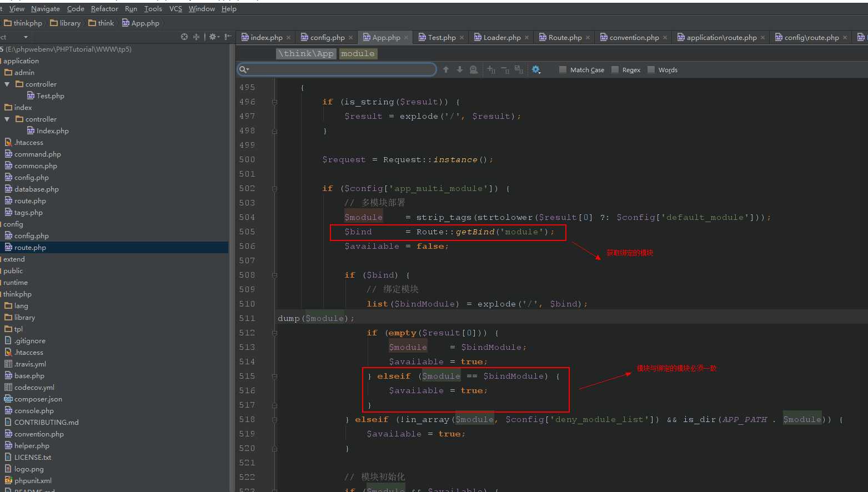The width and height of the screenshot is (868, 492).
Task: Select helper.php in project tree
Action: click(27, 446)
